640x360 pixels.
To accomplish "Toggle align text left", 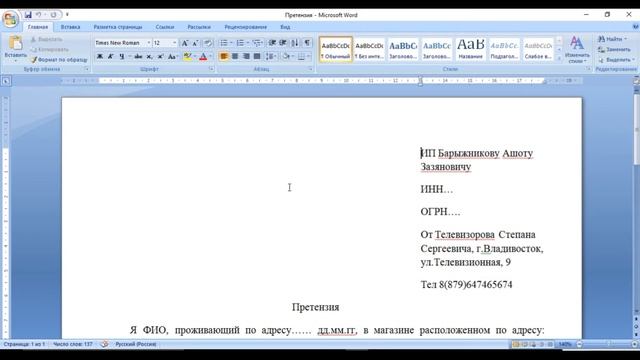I will (x=224, y=56).
